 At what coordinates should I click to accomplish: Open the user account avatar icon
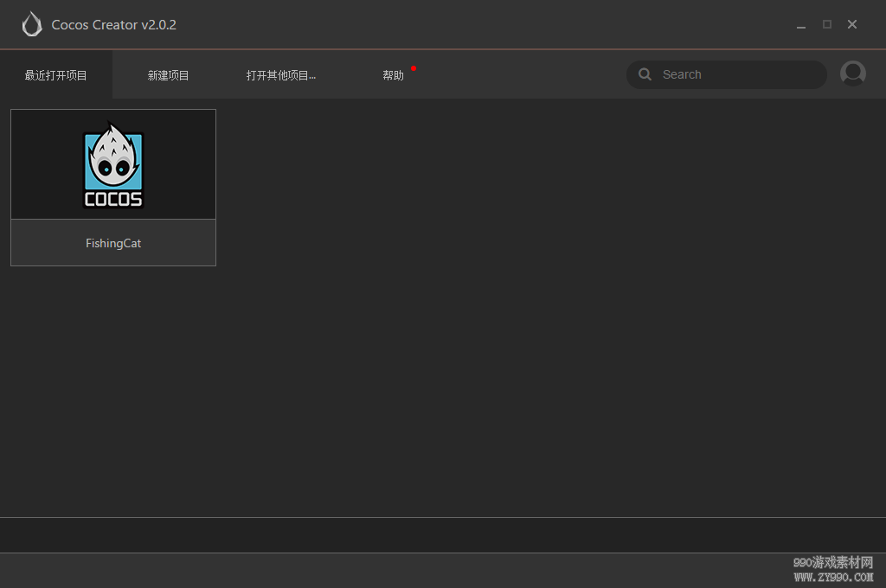click(x=853, y=73)
